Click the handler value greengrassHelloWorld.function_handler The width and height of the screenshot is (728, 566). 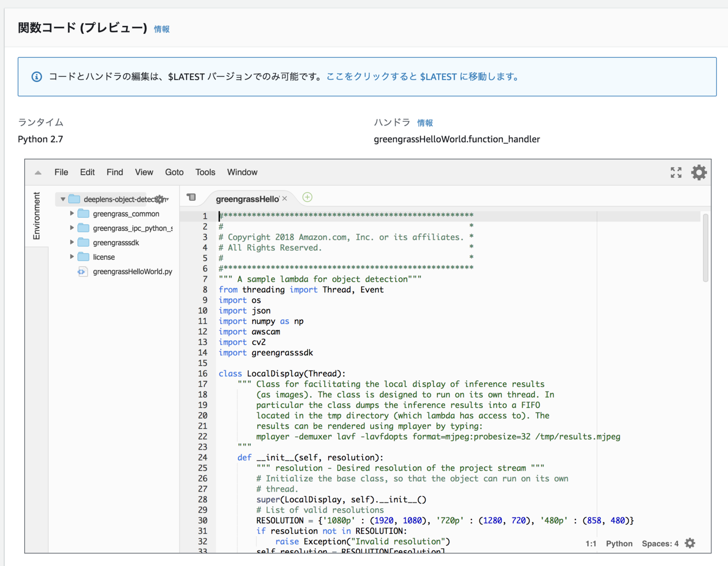457,139
